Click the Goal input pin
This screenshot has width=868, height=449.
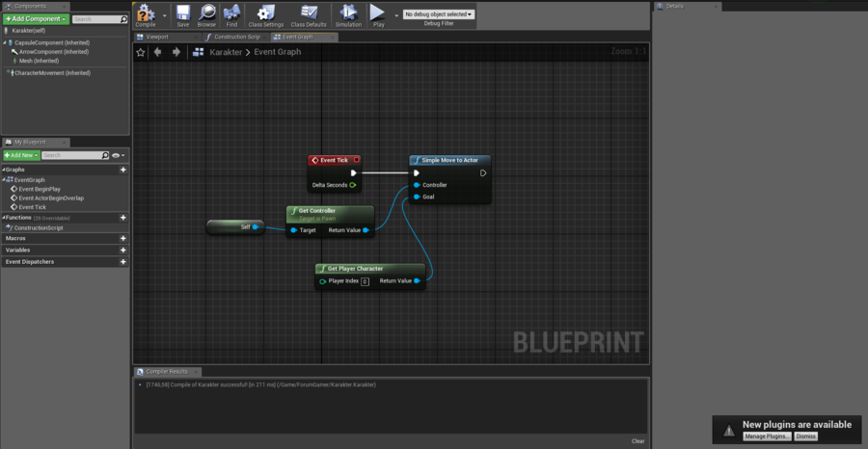click(417, 197)
